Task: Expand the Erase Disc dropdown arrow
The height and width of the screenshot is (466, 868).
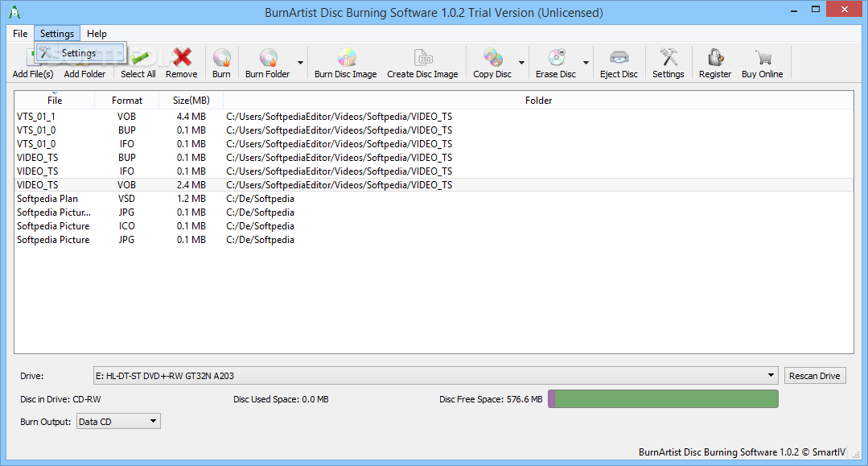Action: pyautogui.click(x=586, y=63)
